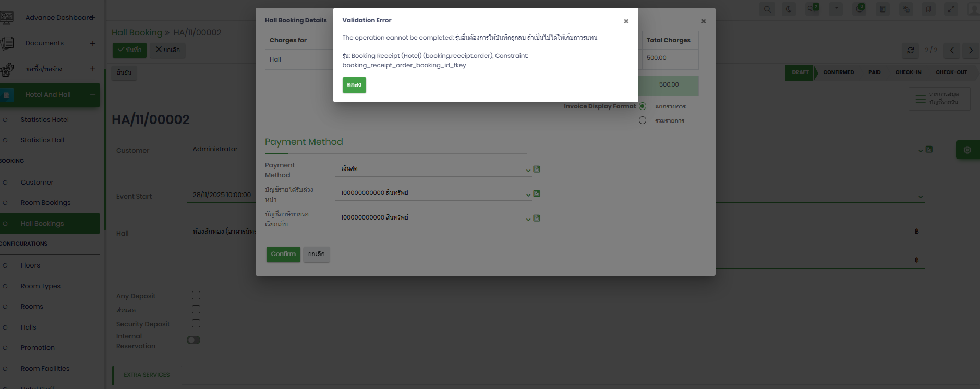Open Room Bookings in the sidebar
The image size is (980, 389).
pos(45,203)
